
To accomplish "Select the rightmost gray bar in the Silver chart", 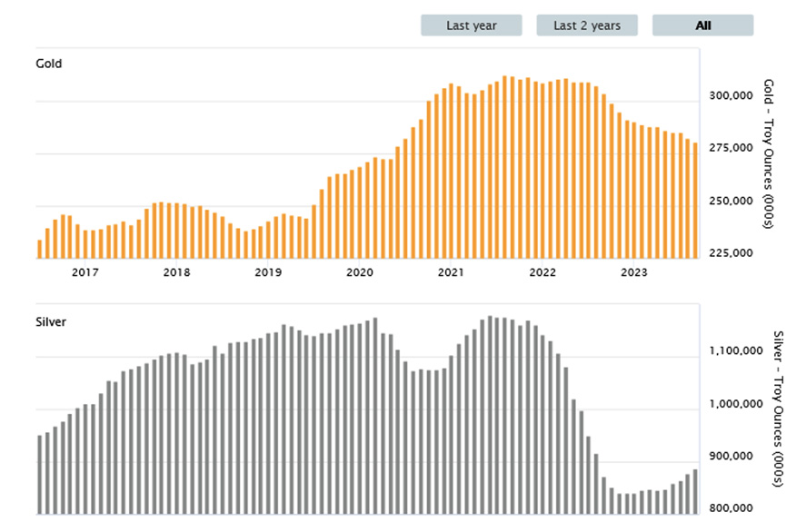I will (695, 491).
